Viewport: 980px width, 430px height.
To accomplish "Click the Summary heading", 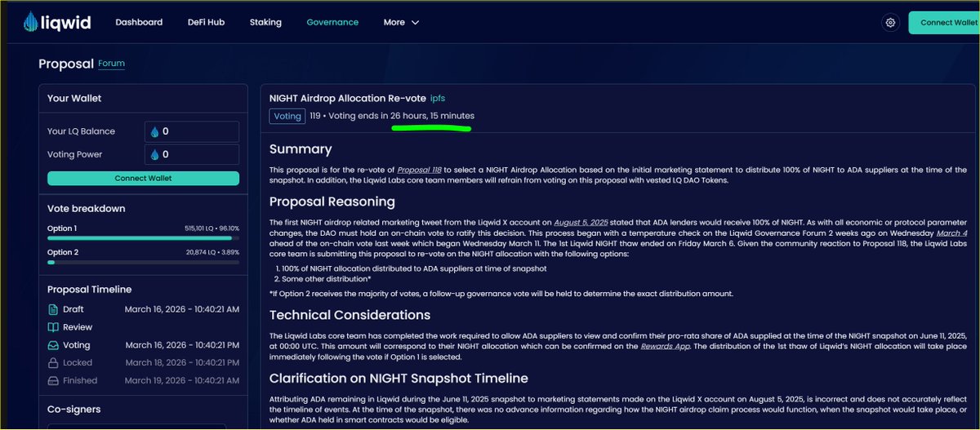I will [301, 149].
